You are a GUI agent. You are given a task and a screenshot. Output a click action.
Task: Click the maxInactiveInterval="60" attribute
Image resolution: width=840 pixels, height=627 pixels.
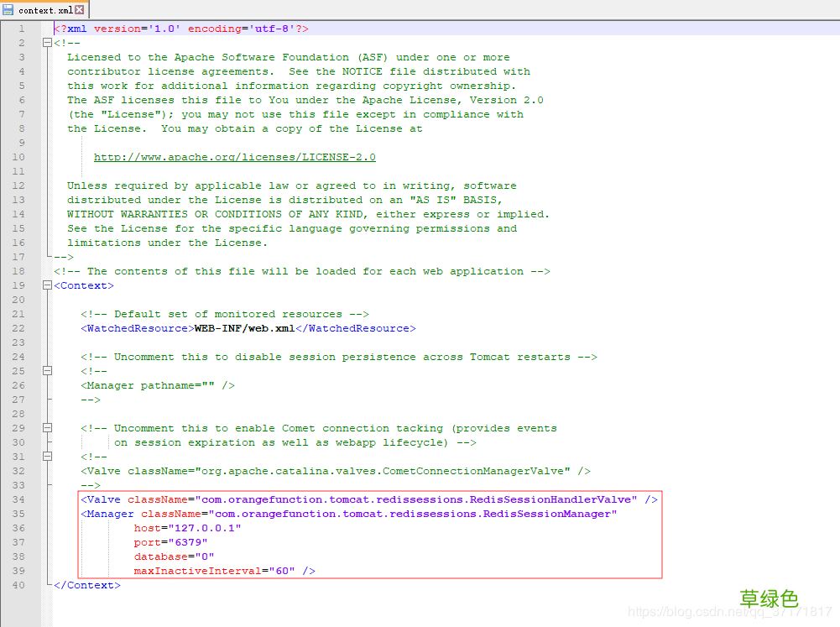click(x=214, y=571)
